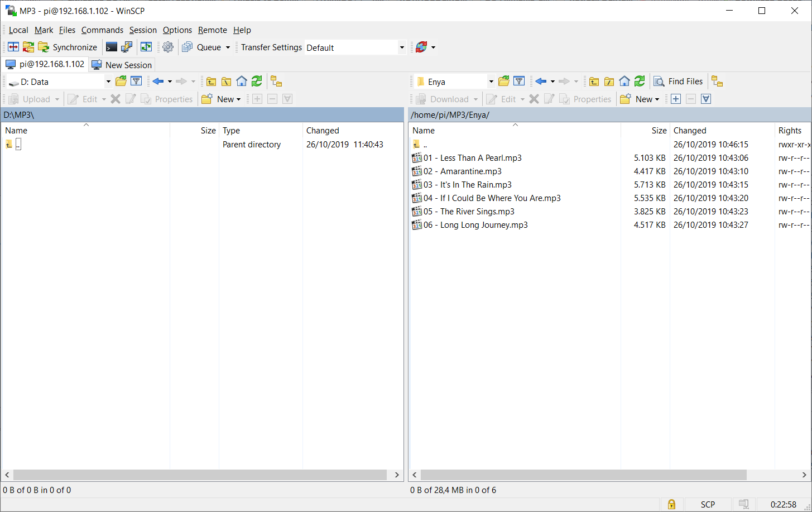This screenshot has height=512, width=812.
Task: Open the Help menu
Action: click(x=242, y=30)
